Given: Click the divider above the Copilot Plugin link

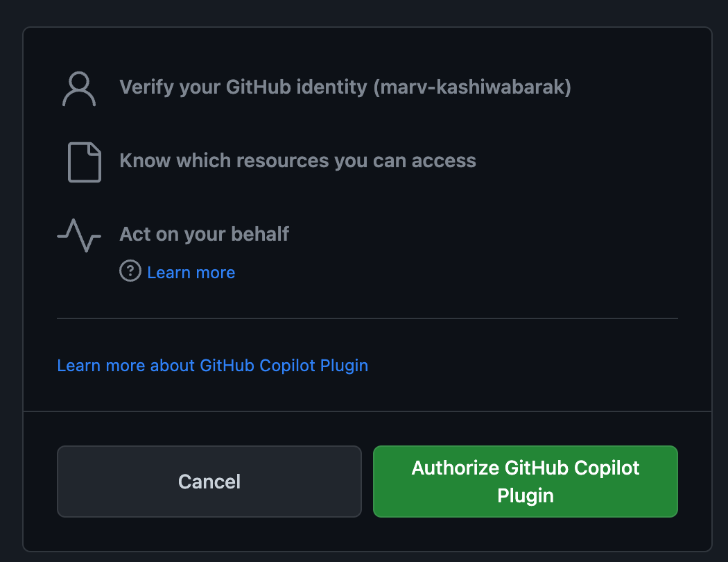Looking at the screenshot, I should (367, 318).
